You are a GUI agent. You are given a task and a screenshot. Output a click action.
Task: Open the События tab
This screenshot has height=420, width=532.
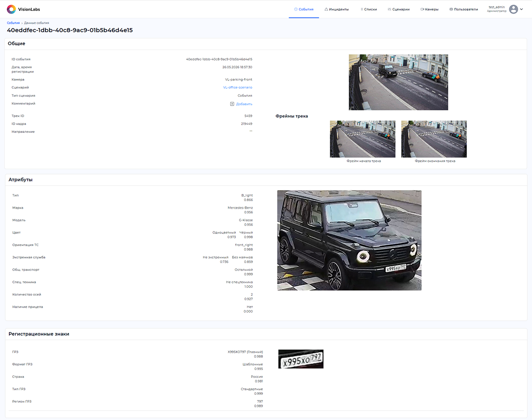(x=304, y=9)
